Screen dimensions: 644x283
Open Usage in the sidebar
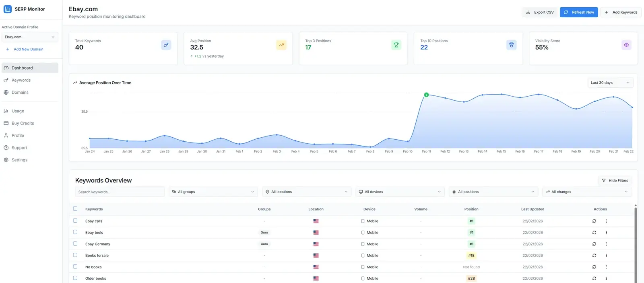(x=30, y=111)
